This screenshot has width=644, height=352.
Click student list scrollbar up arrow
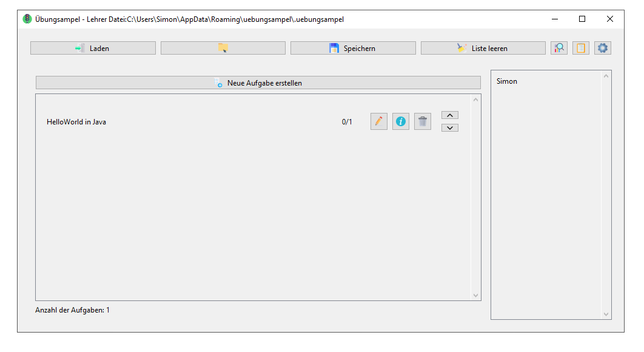coord(606,76)
